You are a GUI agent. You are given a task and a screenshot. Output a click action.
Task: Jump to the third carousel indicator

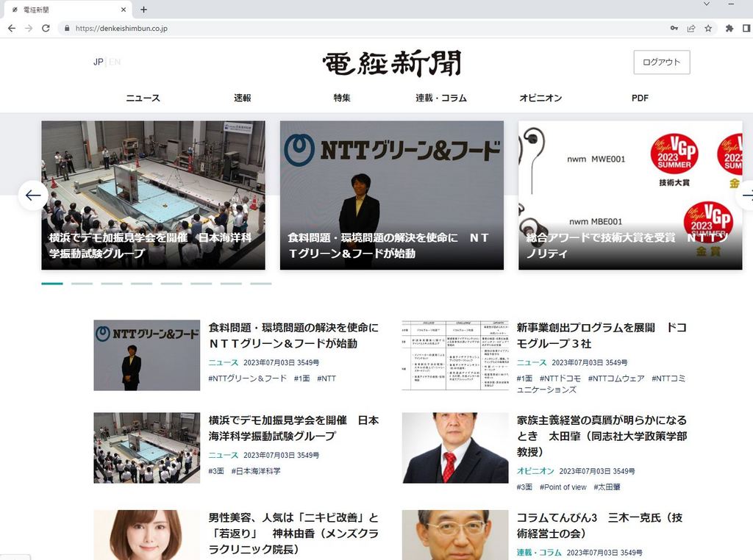tap(112, 284)
